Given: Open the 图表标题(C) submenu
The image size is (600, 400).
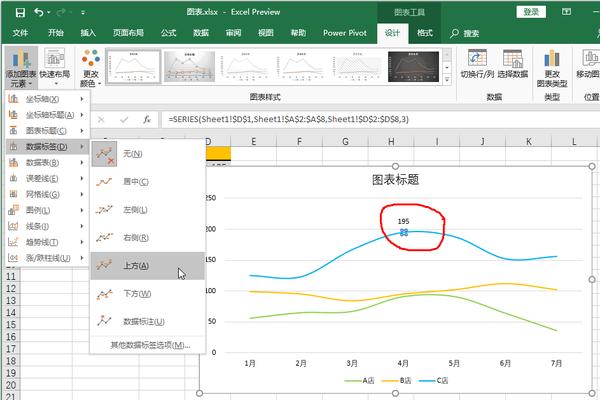Looking at the screenshot, I should point(46,131).
